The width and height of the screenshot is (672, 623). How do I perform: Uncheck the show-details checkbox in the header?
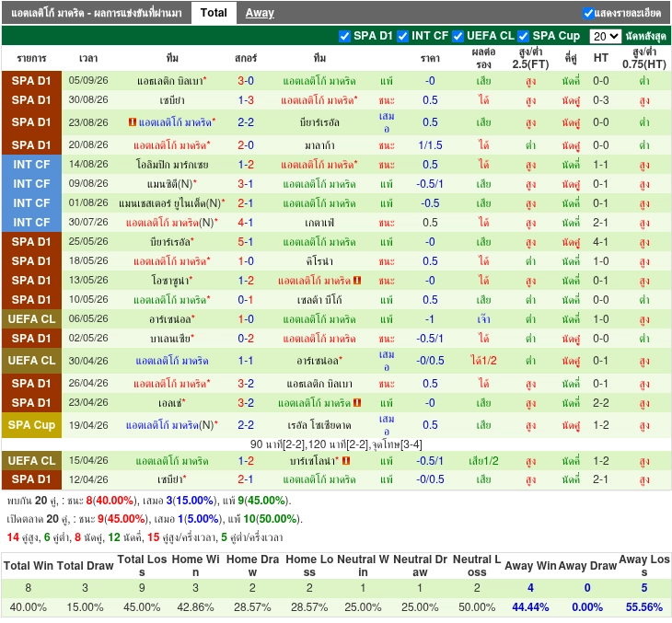tap(588, 13)
